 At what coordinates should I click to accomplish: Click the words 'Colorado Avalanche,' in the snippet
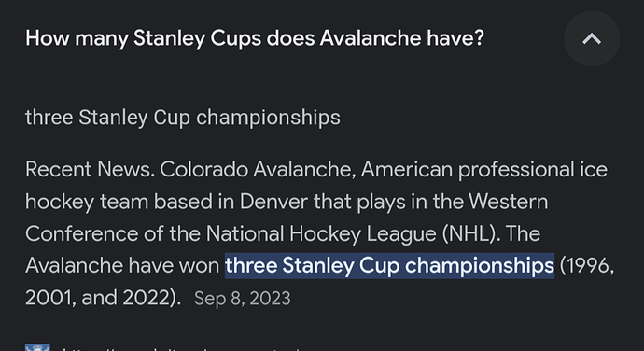click(258, 169)
